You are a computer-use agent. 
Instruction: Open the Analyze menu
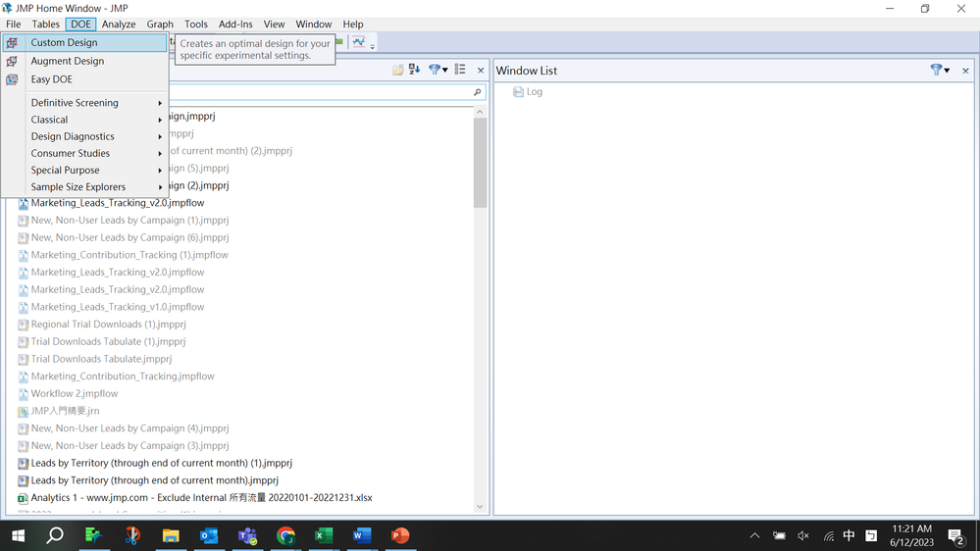119,25
